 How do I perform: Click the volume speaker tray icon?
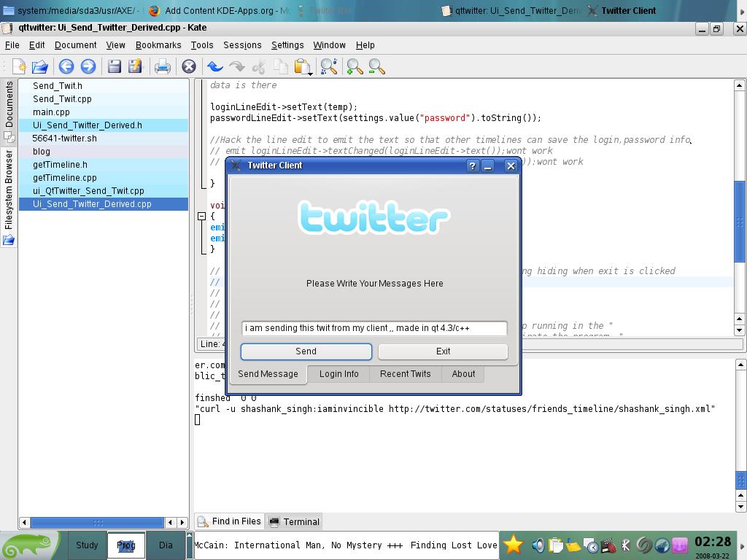point(538,545)
